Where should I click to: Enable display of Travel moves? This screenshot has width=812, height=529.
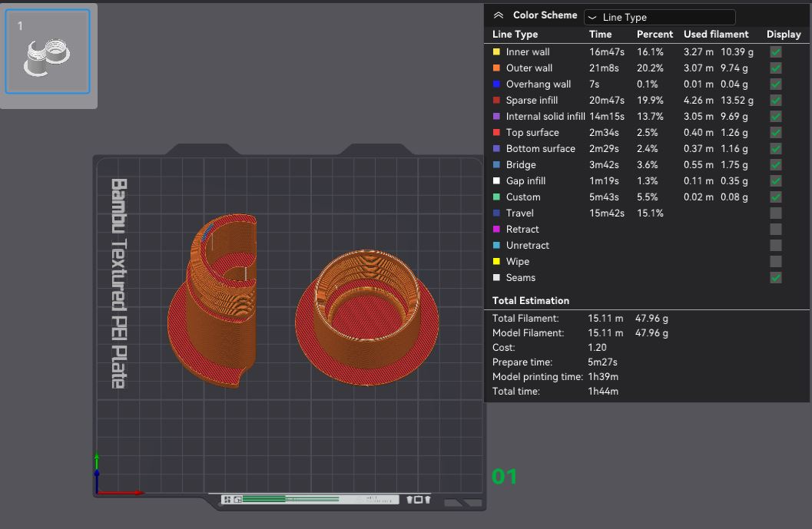[775, 213]
